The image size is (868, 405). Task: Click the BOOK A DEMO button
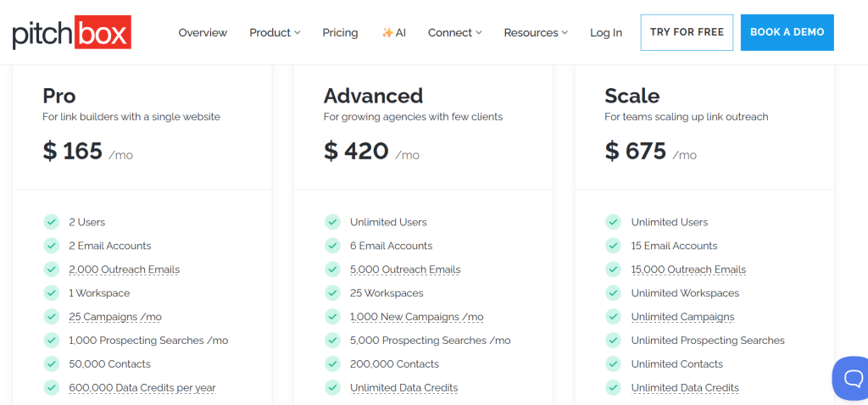click(787, 33)
